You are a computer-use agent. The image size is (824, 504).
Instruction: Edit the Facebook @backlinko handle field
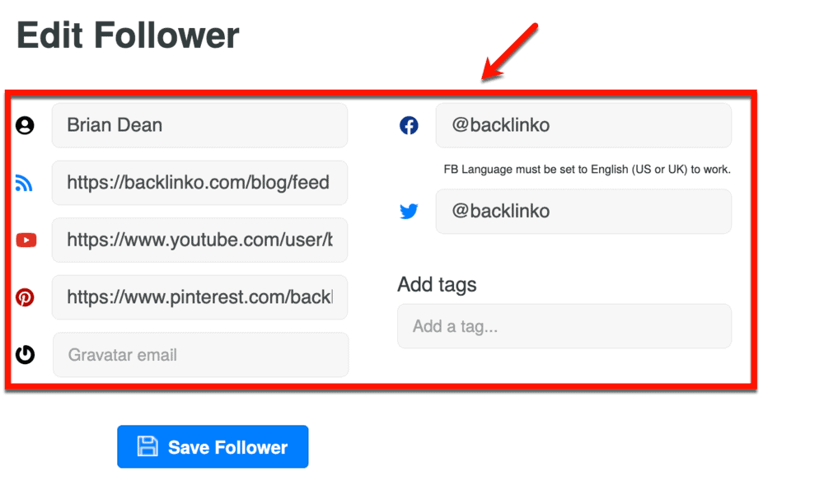pos(583,125)
